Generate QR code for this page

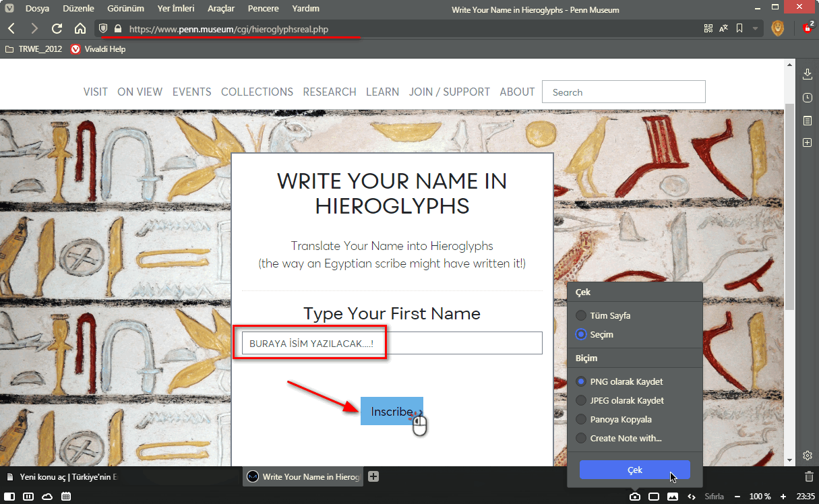pyautogui.click(x=708, y=28)
